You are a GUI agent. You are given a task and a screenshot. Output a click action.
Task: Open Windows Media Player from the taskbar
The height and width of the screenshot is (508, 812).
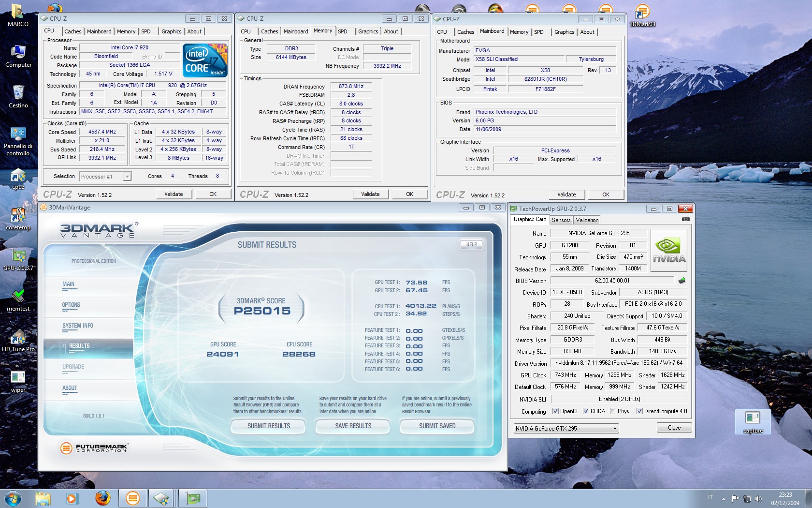[x=72, y=498]
